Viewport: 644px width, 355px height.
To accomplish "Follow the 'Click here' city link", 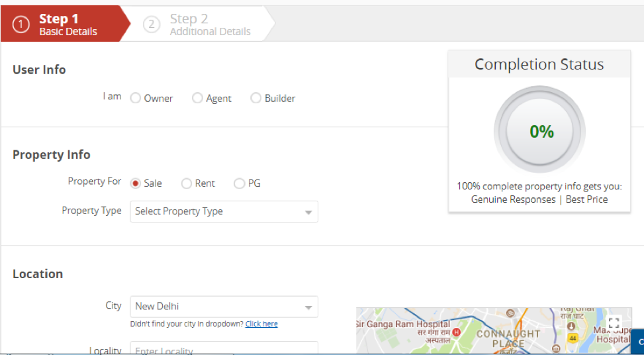I will (261, 324).
